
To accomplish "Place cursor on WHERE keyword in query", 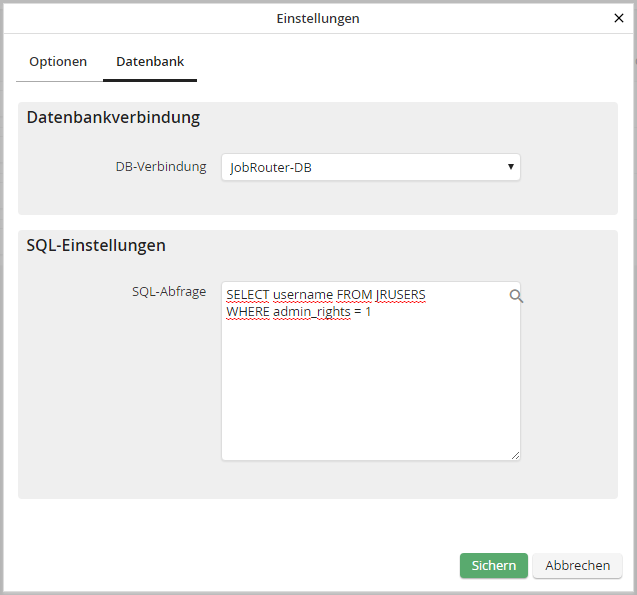I will [x=248, y=312].
